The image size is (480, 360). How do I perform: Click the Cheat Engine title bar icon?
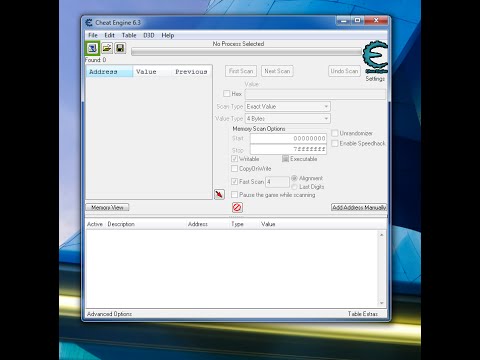(89, 23)
